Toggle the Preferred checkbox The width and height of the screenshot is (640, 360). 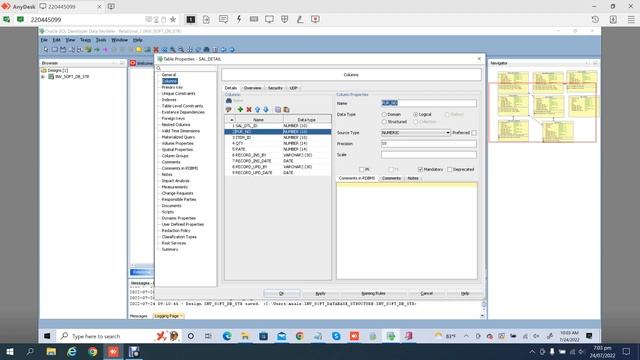coord(474,133)
